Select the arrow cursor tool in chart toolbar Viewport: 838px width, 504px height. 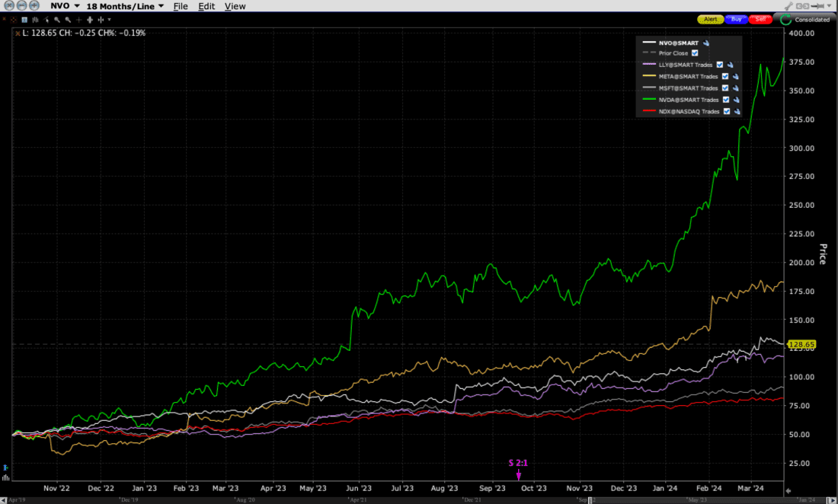tap(46, 19)
